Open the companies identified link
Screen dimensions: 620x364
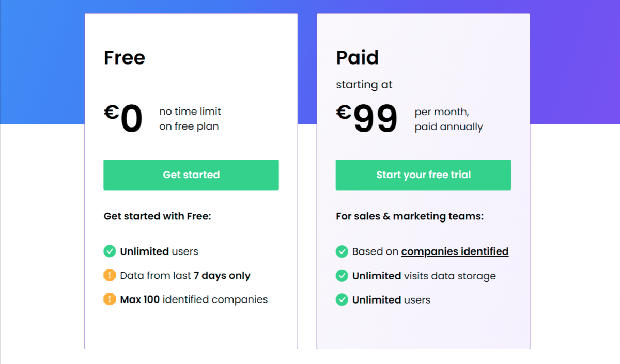coord(455,251)
